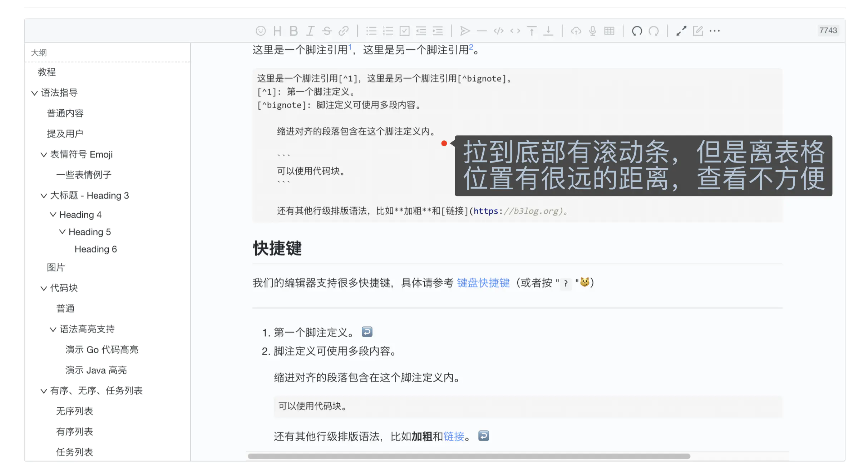Undo the last edit
Image resolution: width=868 pixels, height=473 pixels.
point(637,31)
